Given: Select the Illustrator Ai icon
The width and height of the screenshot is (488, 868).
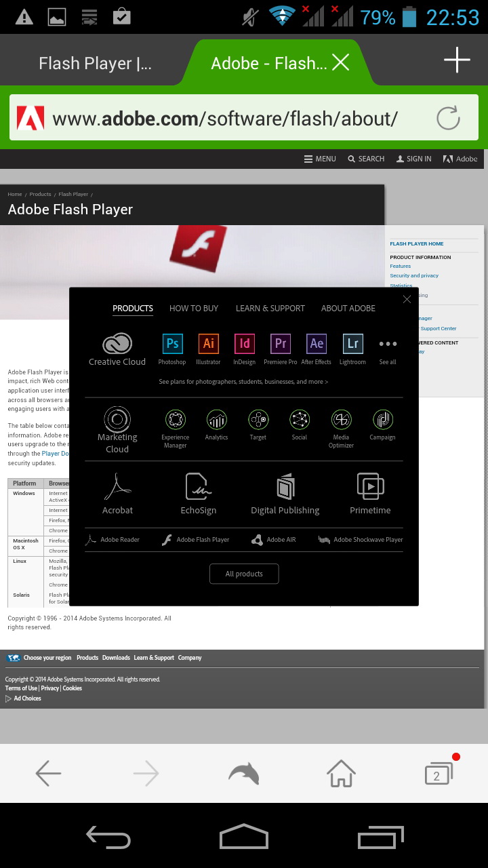Looking at the screenshot, I should click(208, 344).
